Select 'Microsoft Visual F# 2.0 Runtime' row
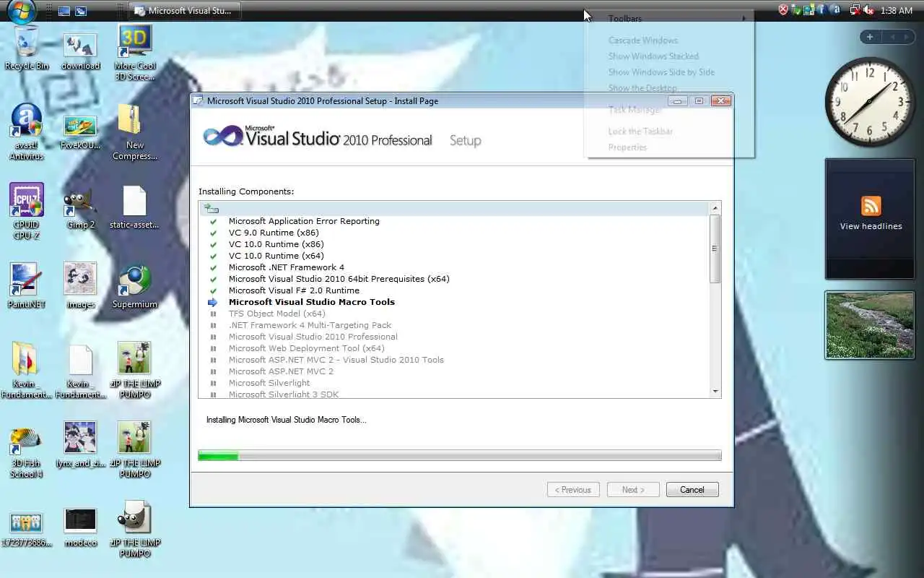Viewport: 924px width, 578px height. coord(294,290)
